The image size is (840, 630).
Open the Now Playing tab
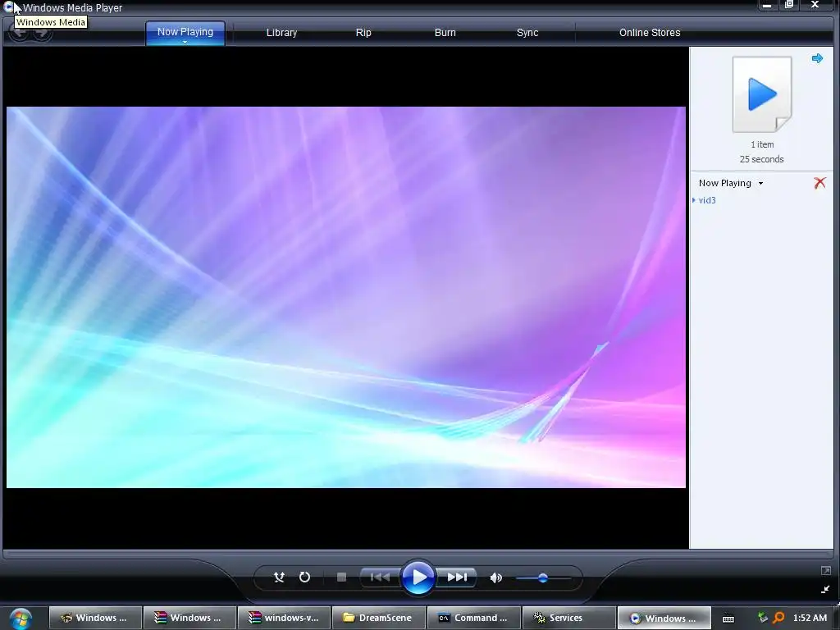185,32
